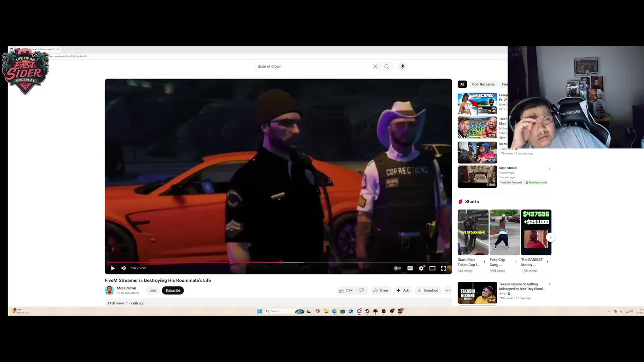Open Steam from the taskbar
Screen dimensions: 644x362
[367, 311]
